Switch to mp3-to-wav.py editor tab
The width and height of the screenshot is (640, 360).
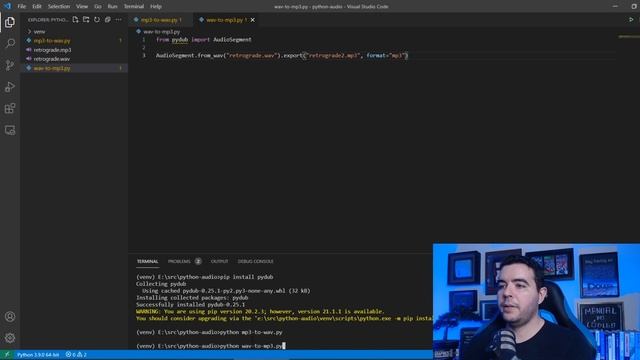point(161,20)
